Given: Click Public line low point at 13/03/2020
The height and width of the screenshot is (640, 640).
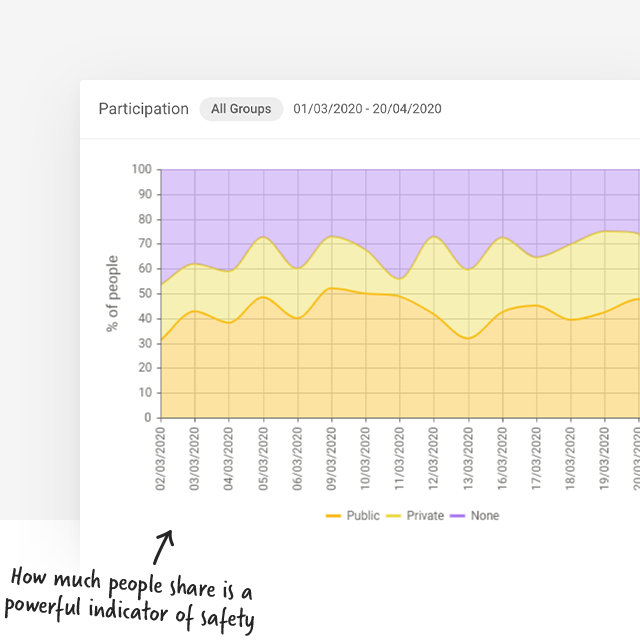Looking at the screenshot, I should [468, 338].
